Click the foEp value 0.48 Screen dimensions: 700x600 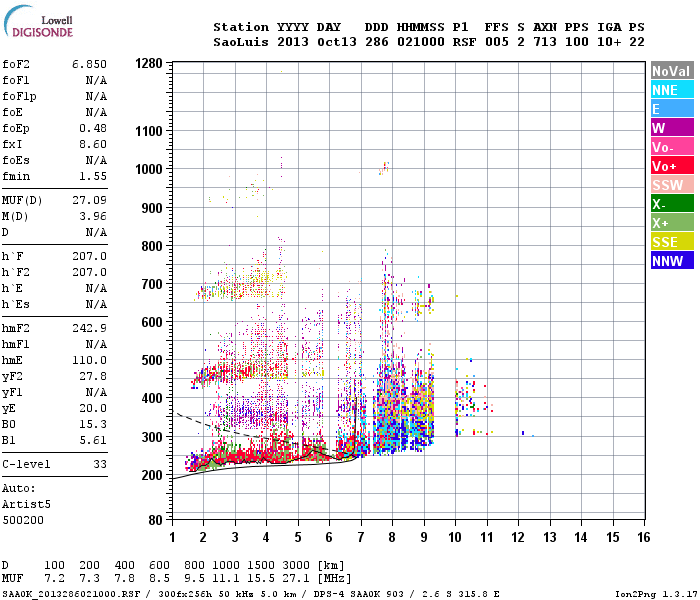[93, 128]
